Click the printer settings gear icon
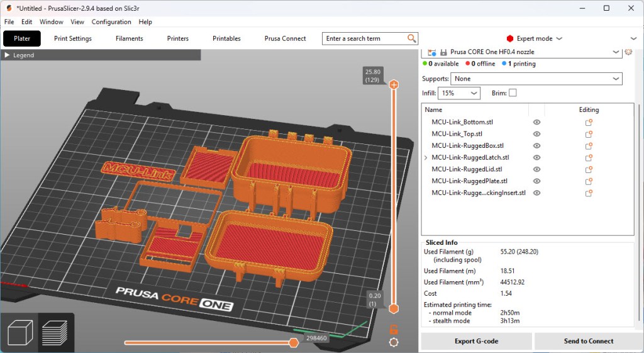This screenshot has height=353, width=644. 628,52
